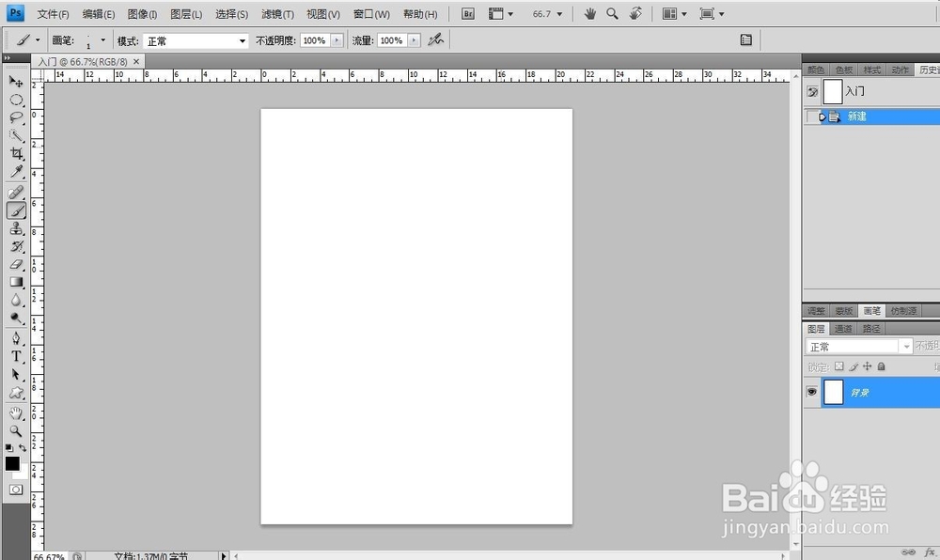Open the 滤镜(T) menu
This screenshot has width=940, height=560.
click(277, 14)
